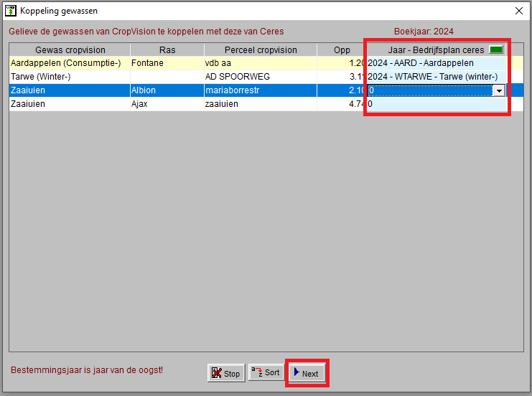Click the Opp value 4.74 in the Ajax row
This screenshot has width=532, height=396.
tap(342, 104)
